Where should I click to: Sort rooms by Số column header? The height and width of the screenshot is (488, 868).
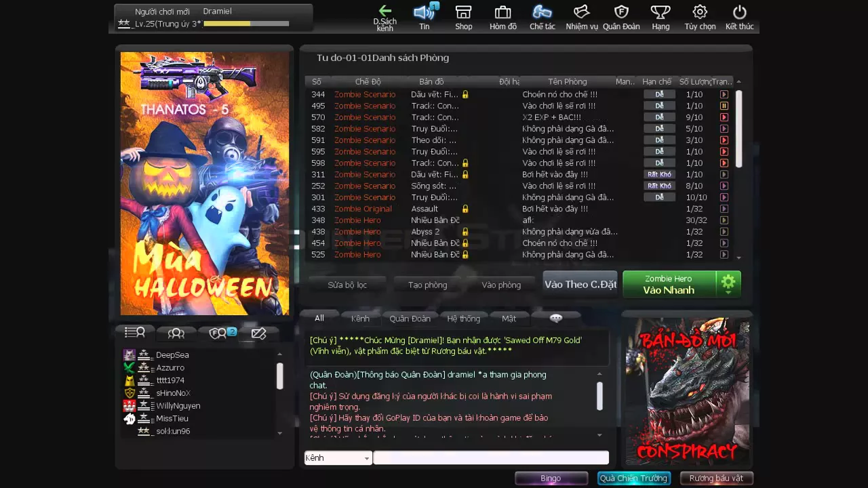[317, 81]
